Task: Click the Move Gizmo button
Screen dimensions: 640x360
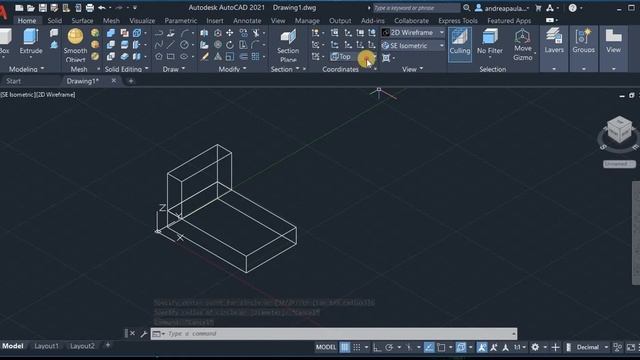Action: point(522,44)
